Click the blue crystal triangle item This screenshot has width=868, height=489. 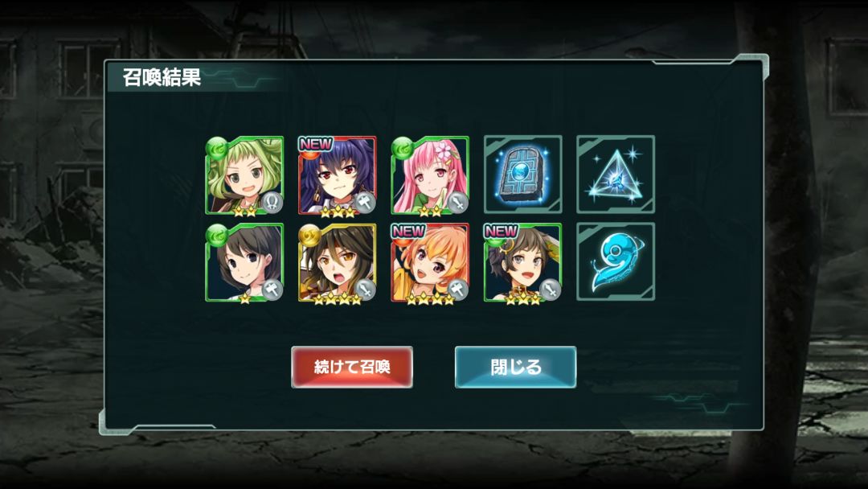tap(616, 175)
